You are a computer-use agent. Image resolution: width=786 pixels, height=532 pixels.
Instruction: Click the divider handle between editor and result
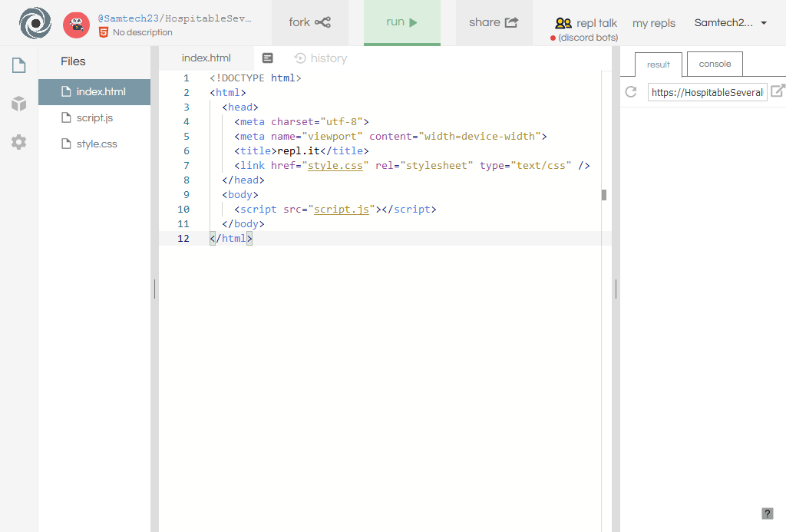(616, 289)
